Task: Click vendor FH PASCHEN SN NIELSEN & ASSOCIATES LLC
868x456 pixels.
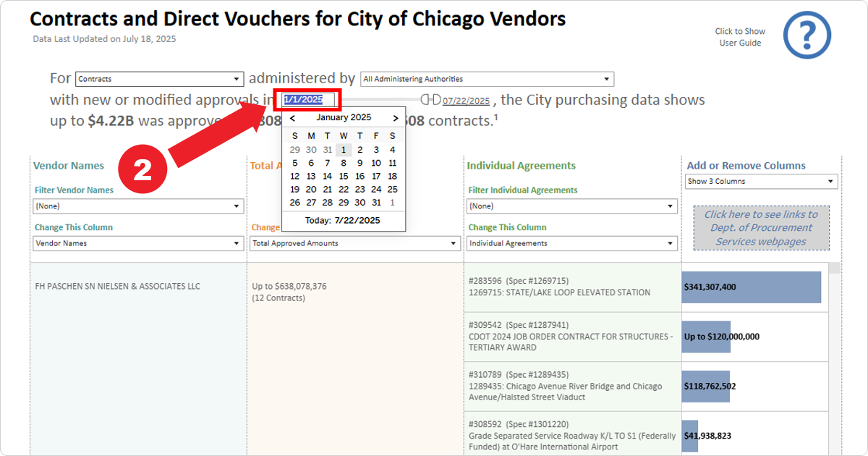Action: 118,286
